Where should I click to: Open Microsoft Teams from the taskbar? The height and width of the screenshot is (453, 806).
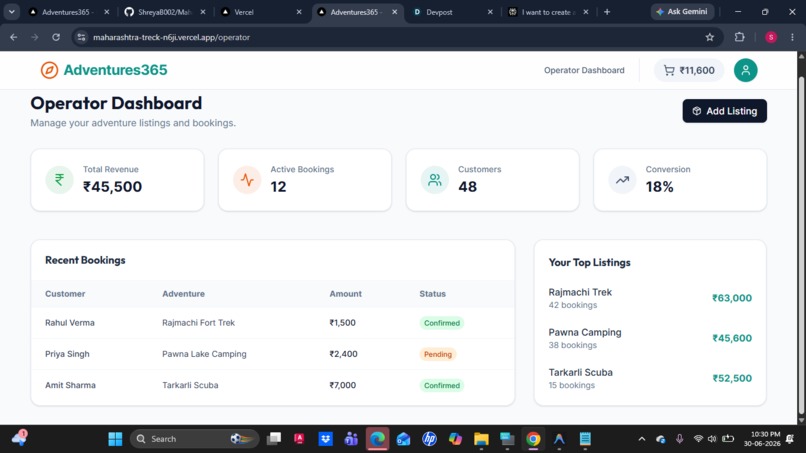click(351, 439)
